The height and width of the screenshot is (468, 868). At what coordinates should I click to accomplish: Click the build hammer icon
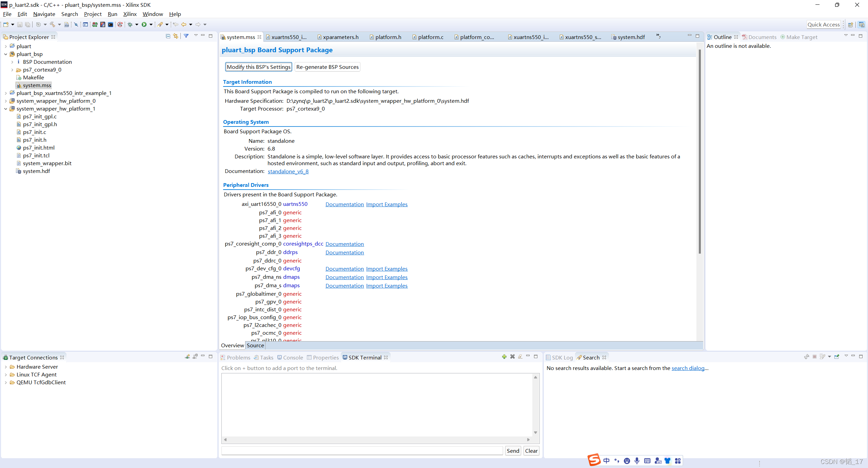click(x=52, y=24)
